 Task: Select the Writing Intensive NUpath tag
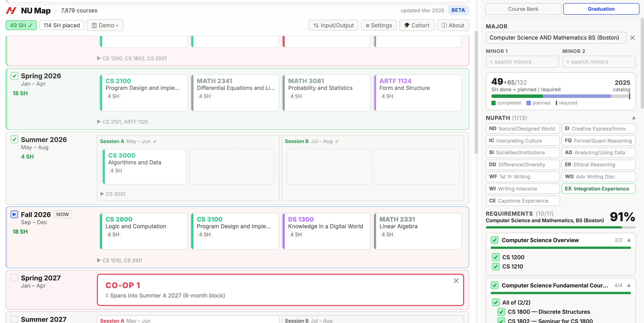click(523, 189)
